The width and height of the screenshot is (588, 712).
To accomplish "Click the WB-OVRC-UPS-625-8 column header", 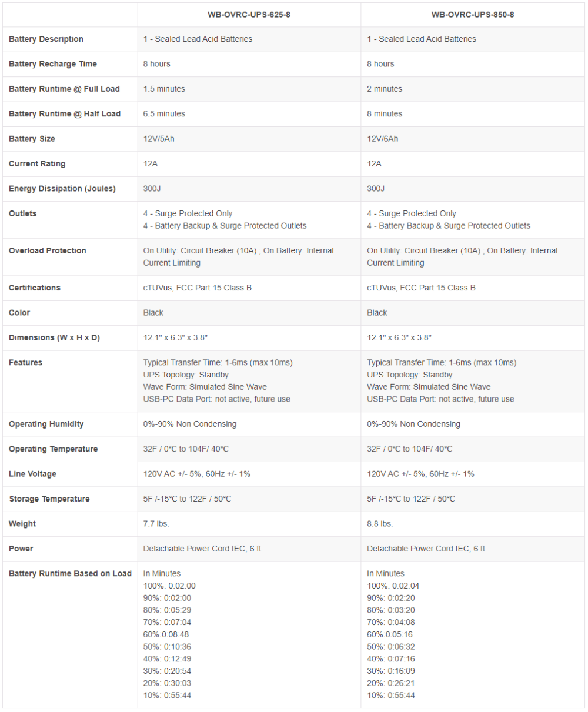I will click(x=249, y=14).
